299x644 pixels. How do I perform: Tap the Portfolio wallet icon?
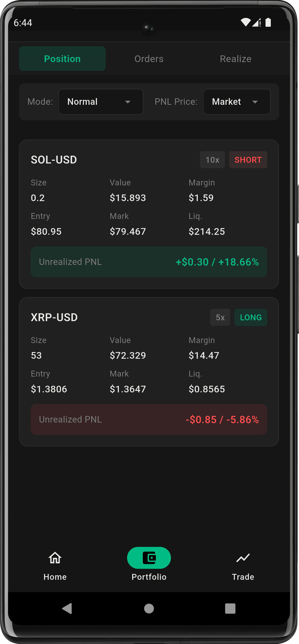point(149,558)
